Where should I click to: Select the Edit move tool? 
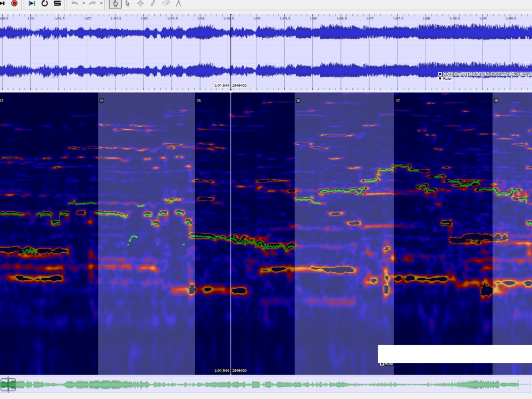(140, 3)
